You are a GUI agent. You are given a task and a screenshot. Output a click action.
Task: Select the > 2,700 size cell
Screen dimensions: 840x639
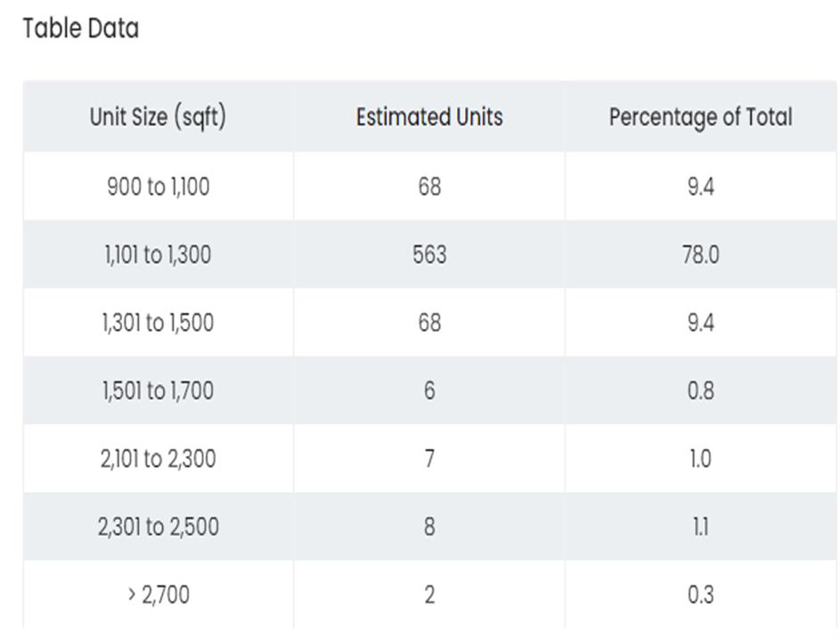coord(158,594)
